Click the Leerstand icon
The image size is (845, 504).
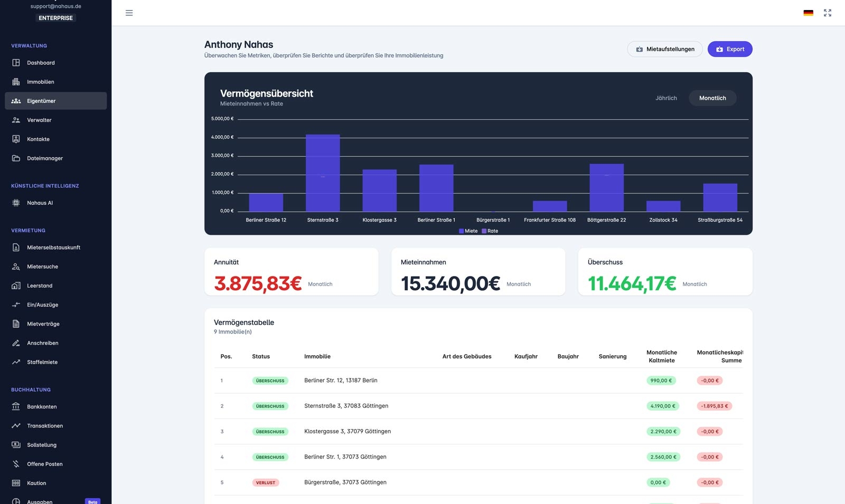tap(16, 286)
